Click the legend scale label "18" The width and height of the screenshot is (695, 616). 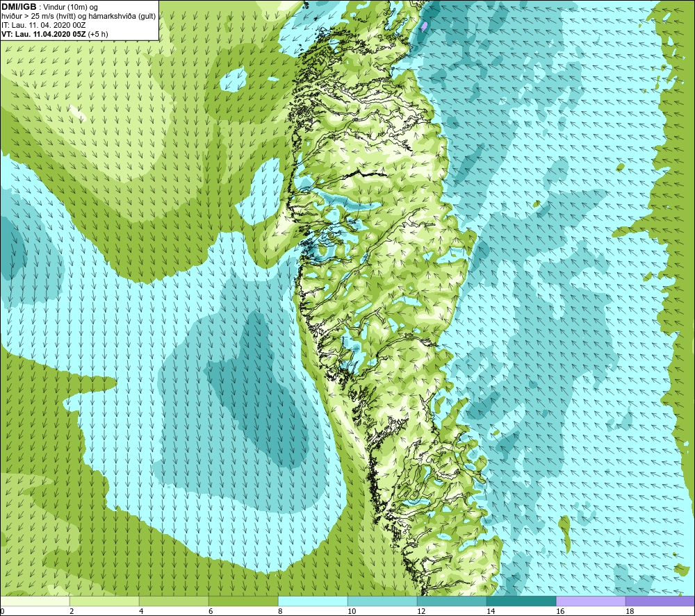630,612
